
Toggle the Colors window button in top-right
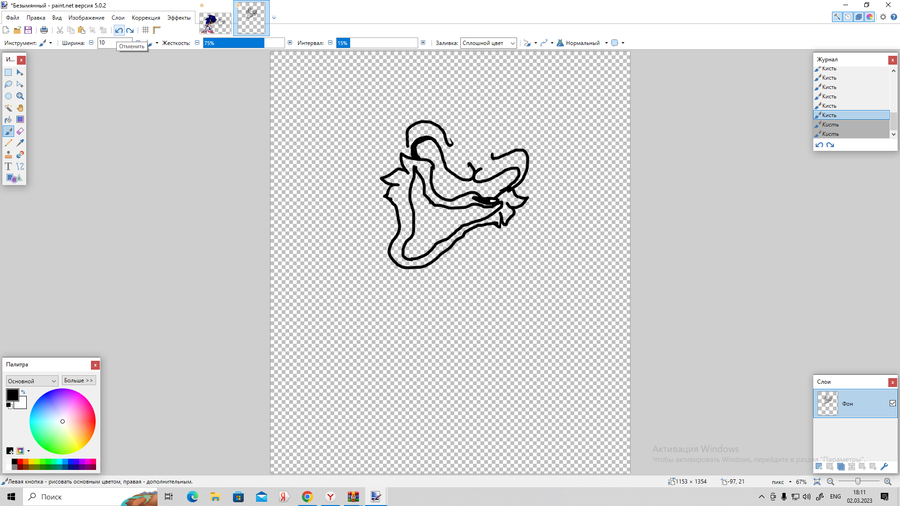tap(870, 17)
